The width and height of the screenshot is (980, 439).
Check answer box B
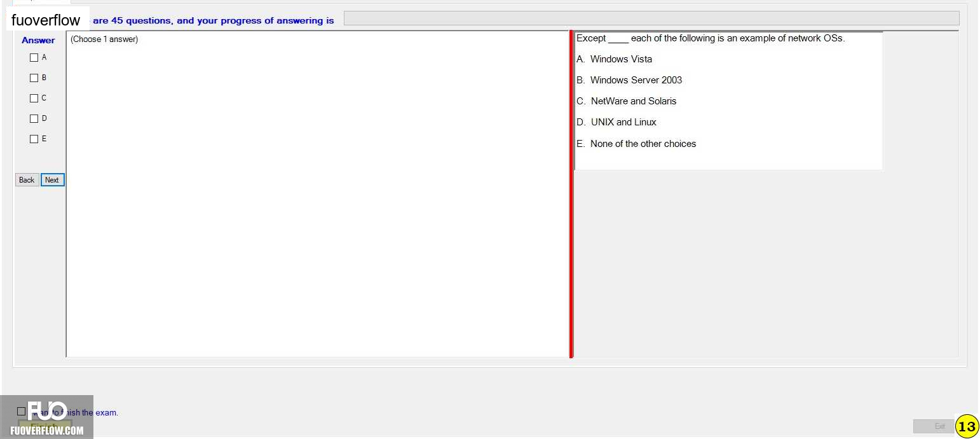(34, 78)
